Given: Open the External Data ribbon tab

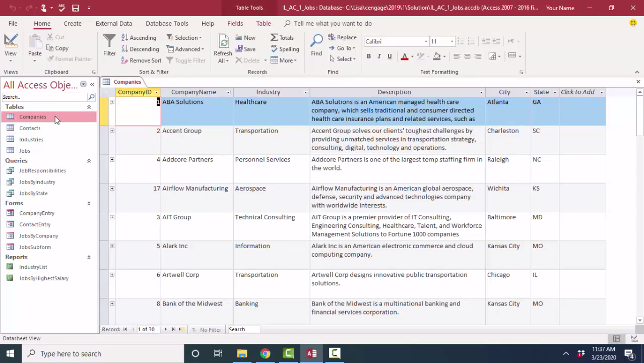Looking at the screenshot, I should 114,23.
